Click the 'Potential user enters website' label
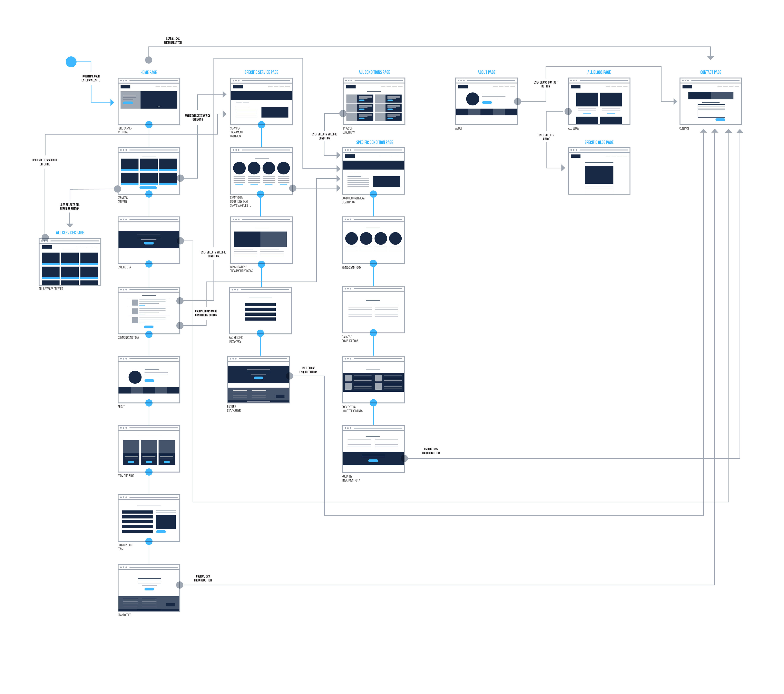 tap(90, 78)
